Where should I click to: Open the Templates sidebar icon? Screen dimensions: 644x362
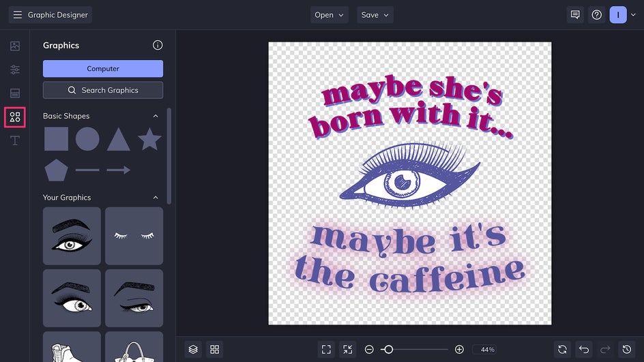pyautogui.click(x=15, y=93)
